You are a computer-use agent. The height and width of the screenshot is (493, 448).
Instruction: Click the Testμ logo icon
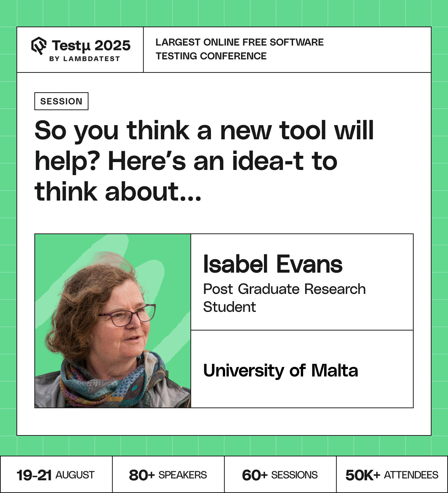(x=39, y=46)
